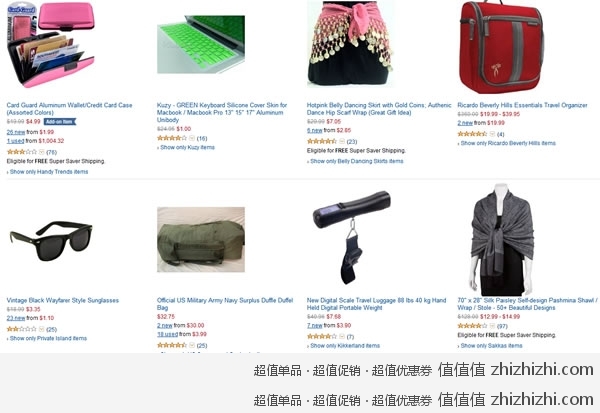600x413 pixels.
Task: Click the gray Pashmina shawl image
Action: 502,240
